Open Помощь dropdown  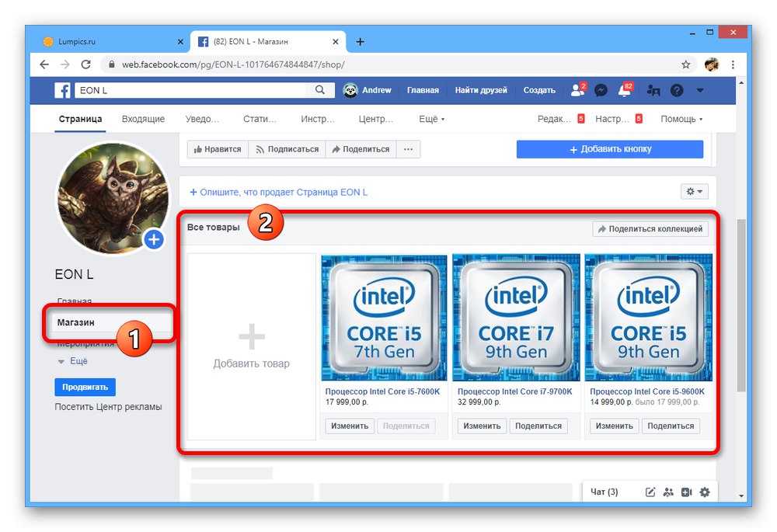(681, 119)
